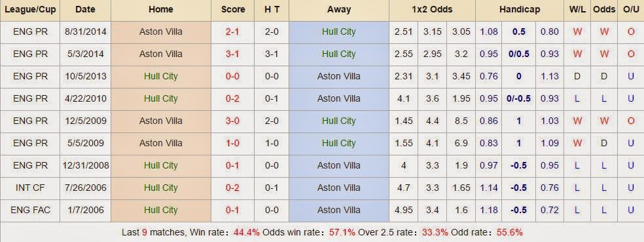Image resolution: width=644 pixels, height=242 pixels.
Task: Click the 3-0 score on 12/5/2009
Action: click(x=232, y=121)
